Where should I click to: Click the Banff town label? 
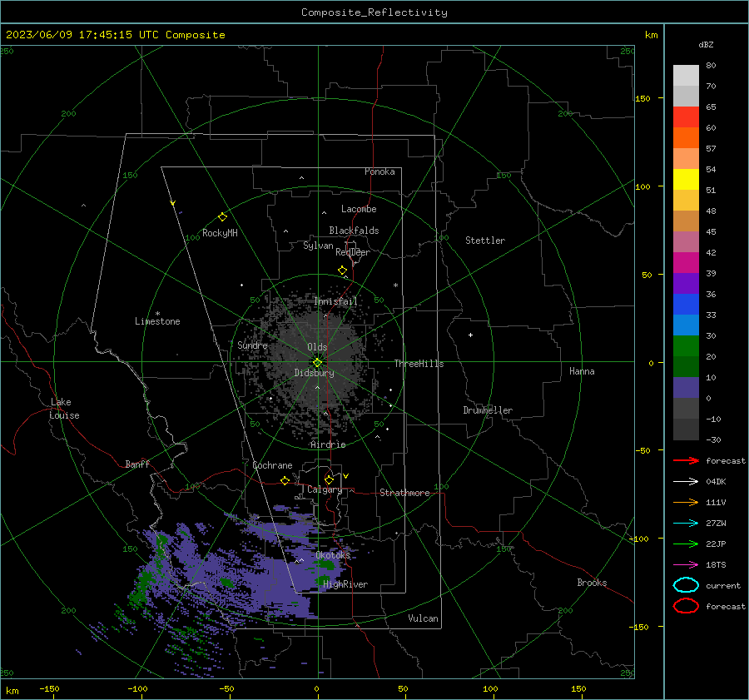click(x=137, y=464)
